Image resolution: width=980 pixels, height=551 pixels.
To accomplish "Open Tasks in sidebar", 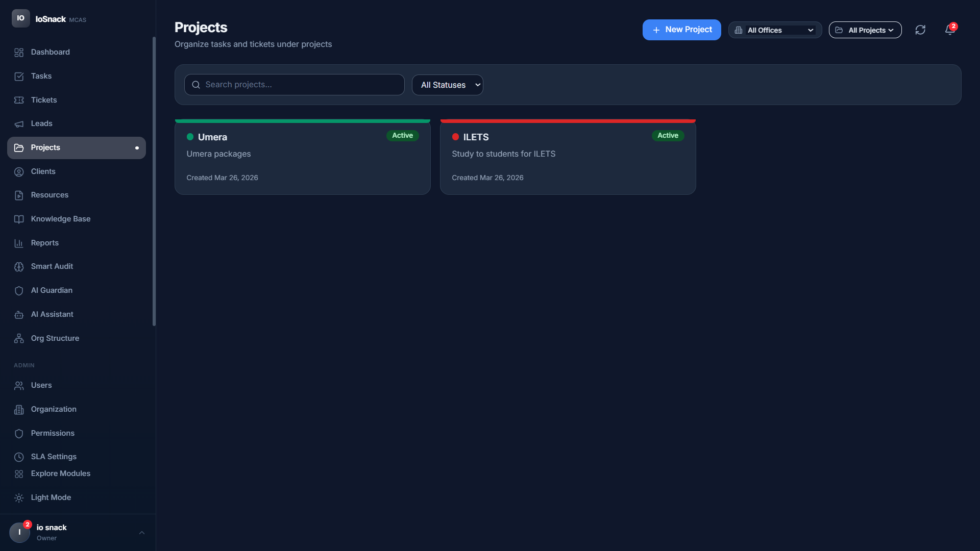I will click(77, 76).
